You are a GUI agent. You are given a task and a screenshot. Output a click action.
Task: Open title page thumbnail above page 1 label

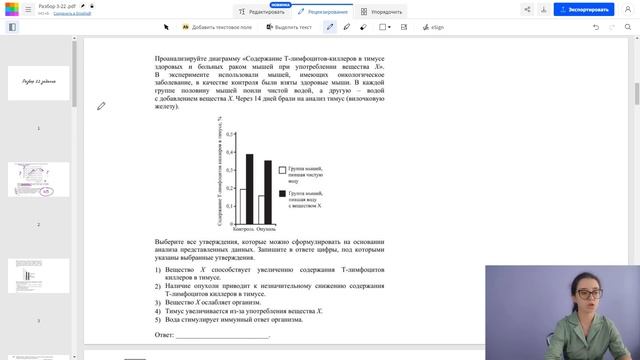[x=39, y=83]
